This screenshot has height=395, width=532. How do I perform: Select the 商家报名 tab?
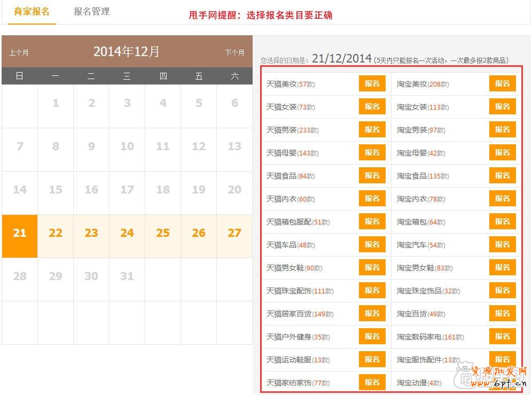tap(32, 12)
